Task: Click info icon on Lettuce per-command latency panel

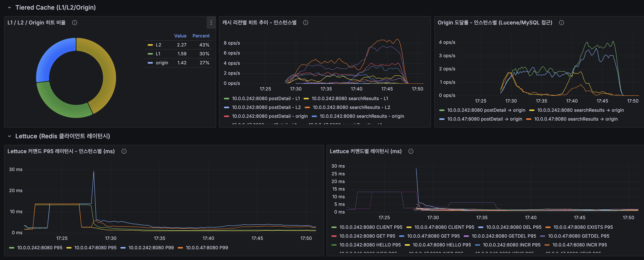Action: click(x=411, y=151)
